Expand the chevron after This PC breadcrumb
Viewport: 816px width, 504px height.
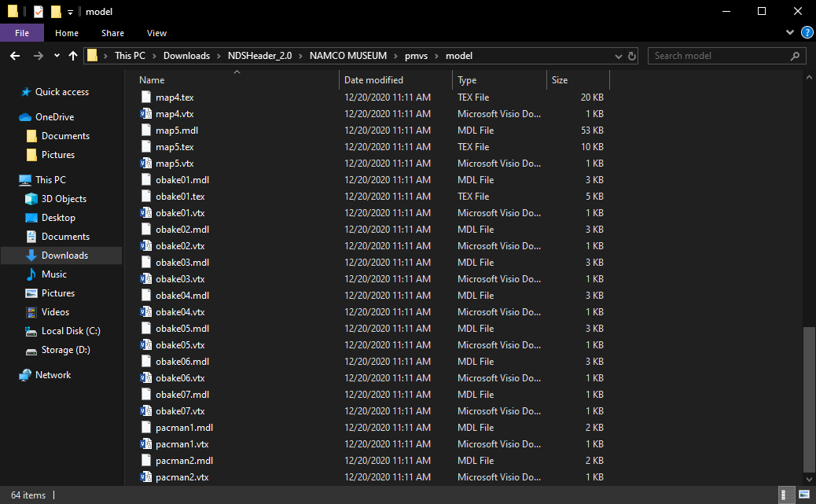click(x=154, y=56)
